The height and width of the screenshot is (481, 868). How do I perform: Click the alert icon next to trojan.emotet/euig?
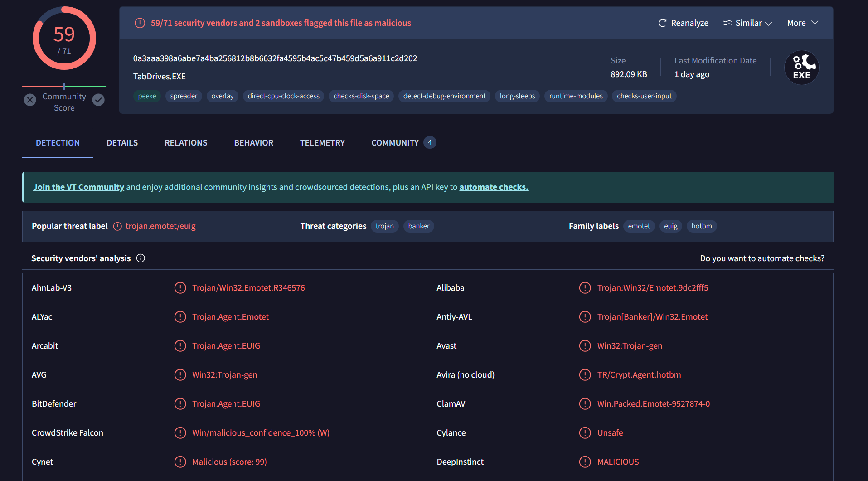coord(117,226)
